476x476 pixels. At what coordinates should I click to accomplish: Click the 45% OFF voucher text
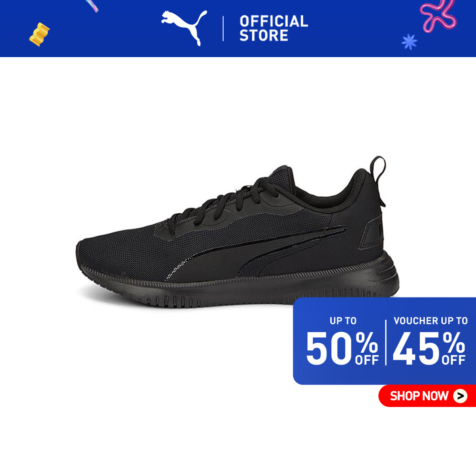point(429,348)
